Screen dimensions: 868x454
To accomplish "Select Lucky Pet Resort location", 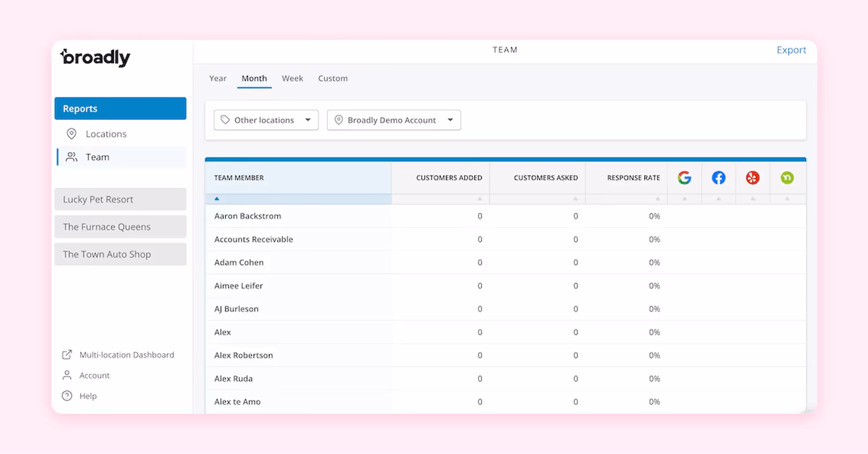I will point(121,199).
